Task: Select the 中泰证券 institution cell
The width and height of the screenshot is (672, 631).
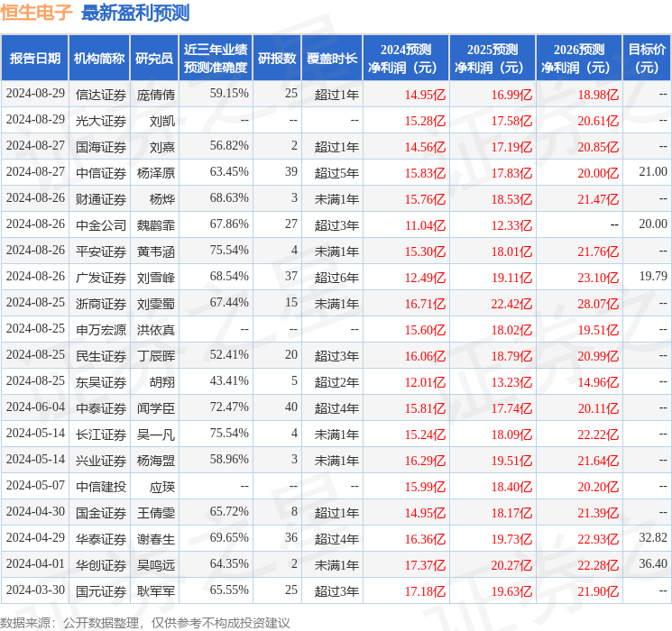Action: tap(101, 408)
